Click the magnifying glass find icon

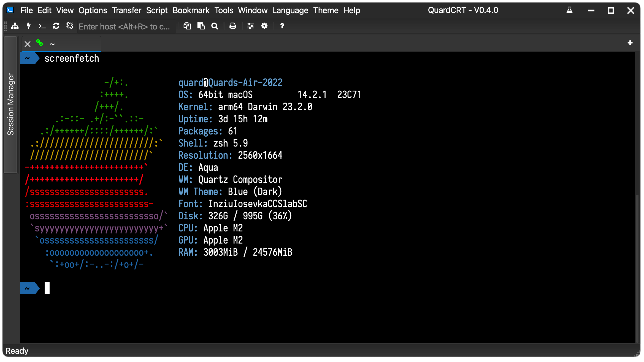tap(215, 26)
